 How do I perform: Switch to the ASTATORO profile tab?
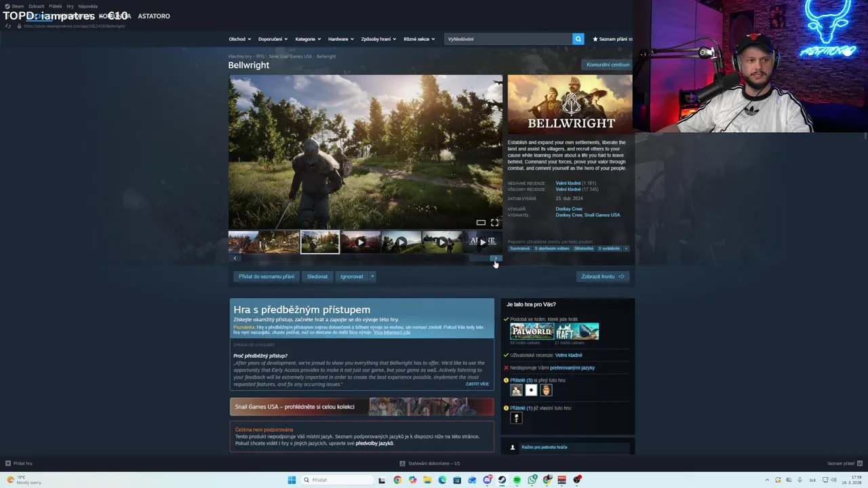[154, 16]
